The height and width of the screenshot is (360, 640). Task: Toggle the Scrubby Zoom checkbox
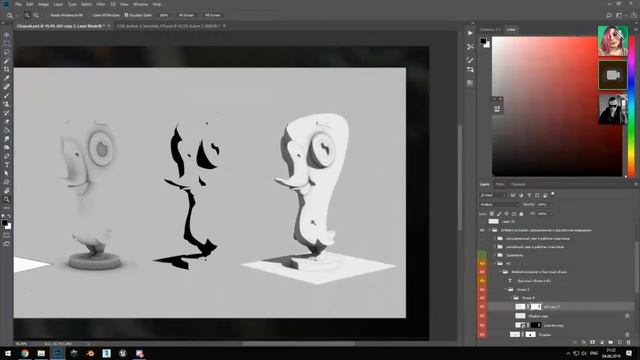(x=127, y=15)
